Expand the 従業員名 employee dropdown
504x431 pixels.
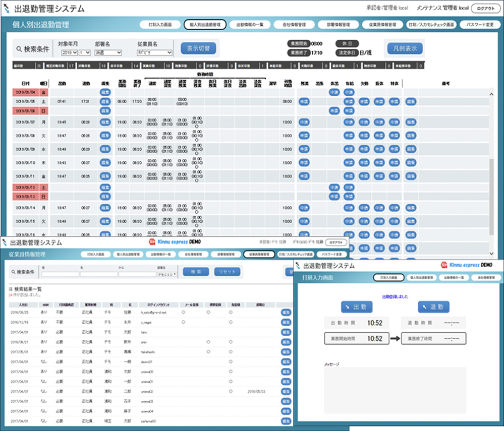(154, 52)
